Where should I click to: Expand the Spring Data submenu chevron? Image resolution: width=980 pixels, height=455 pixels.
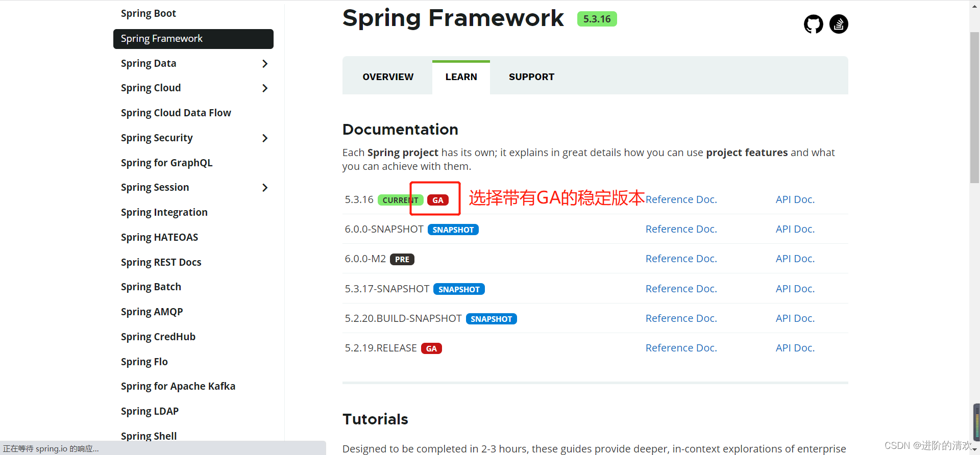click(265, 64)
